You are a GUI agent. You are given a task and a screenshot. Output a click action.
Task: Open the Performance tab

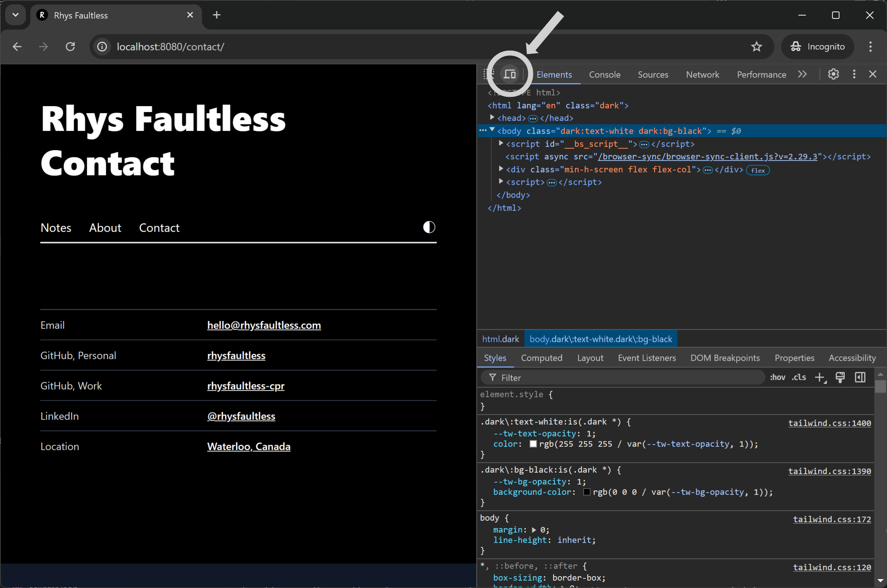[761, 75]
